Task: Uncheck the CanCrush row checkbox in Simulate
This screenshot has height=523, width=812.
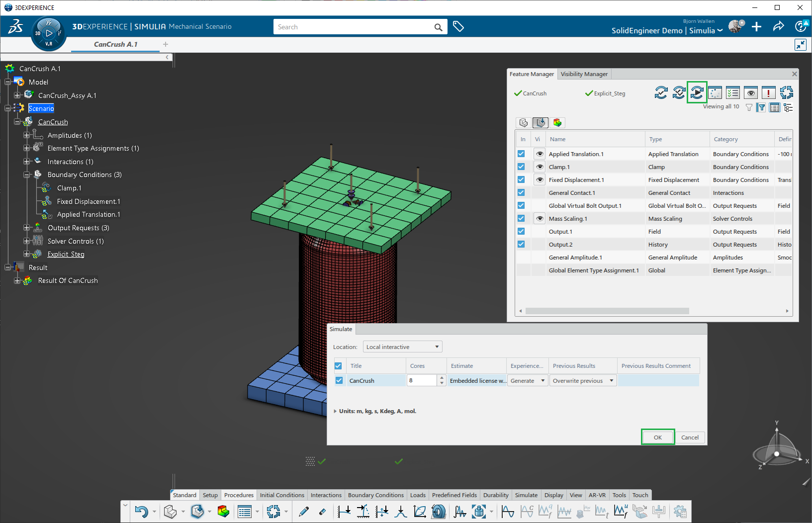Action: point(339,380)
